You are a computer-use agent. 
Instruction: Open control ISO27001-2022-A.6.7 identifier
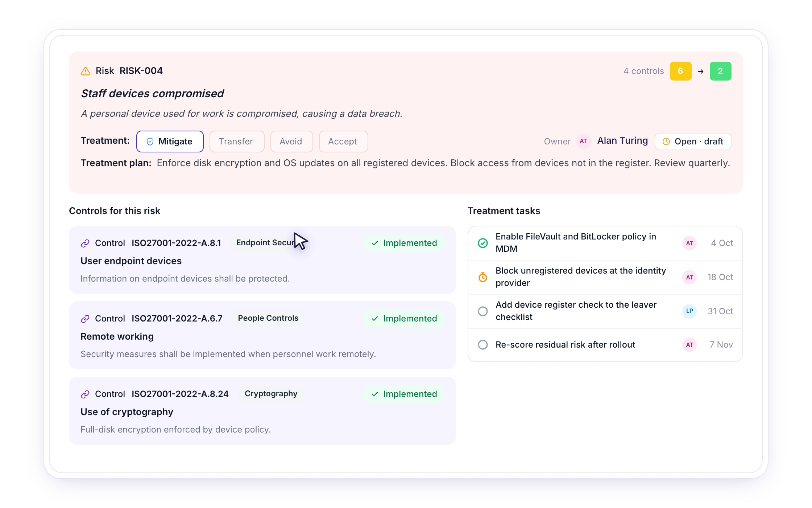[177, 319]
